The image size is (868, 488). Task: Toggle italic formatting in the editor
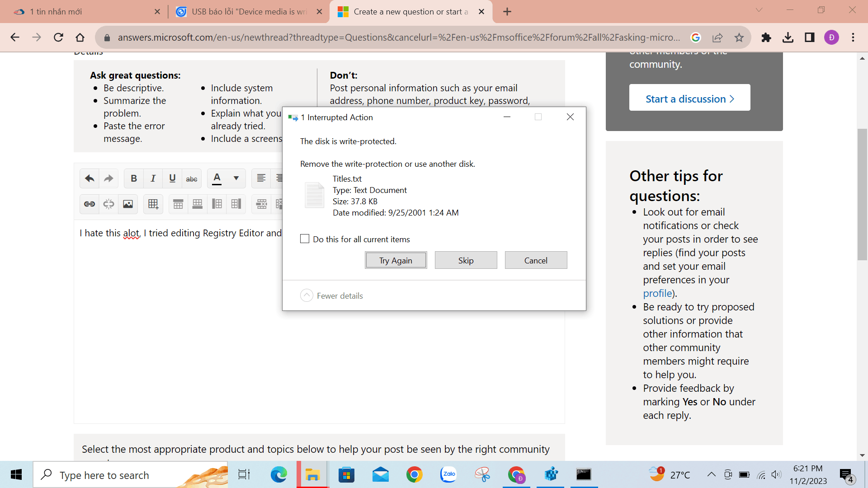[x=153, y=178]
